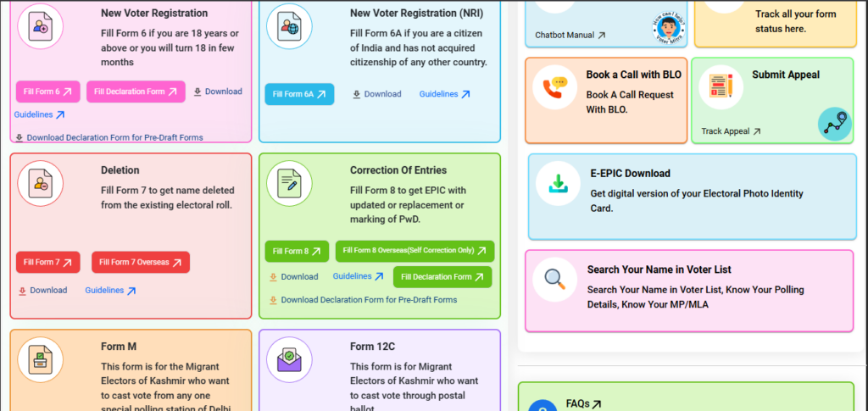Click pink Fill Declaration Form button
The width and height of the screenshot is (868, 411).
point(136,92)
